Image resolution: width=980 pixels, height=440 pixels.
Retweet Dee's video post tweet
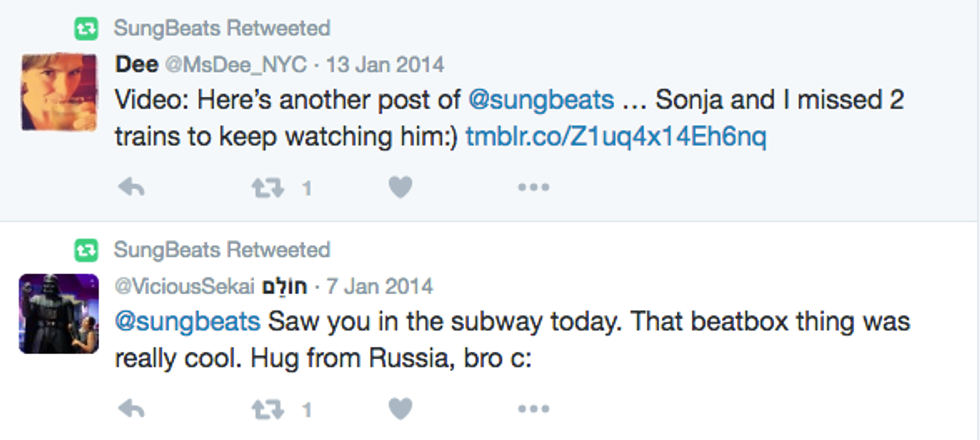point(266,187)
